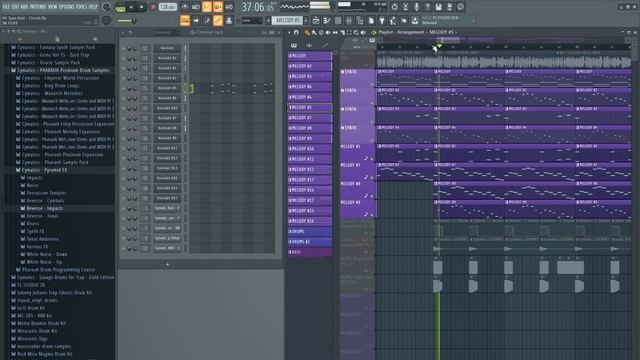The height and width of the screenshot is (360, 640).
Task: Select the DRUMS pattern in picker
Action: pyautogui.click(x=310, y=231)
